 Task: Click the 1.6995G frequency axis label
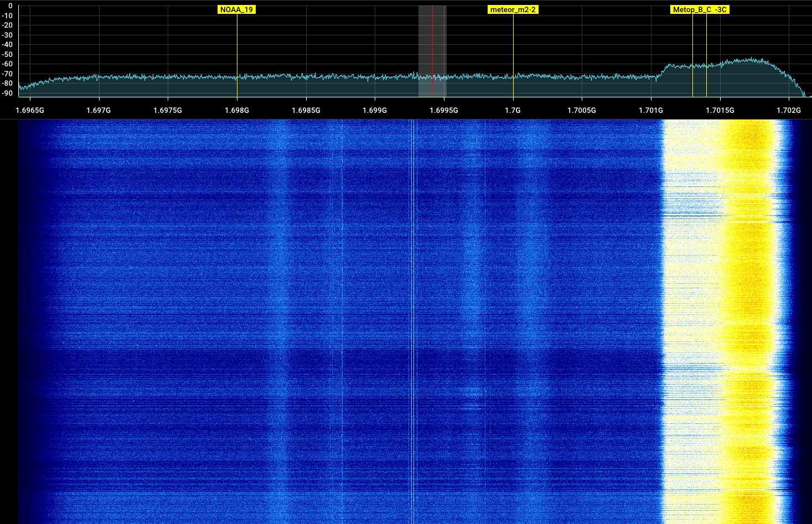[x=444, y=110]
